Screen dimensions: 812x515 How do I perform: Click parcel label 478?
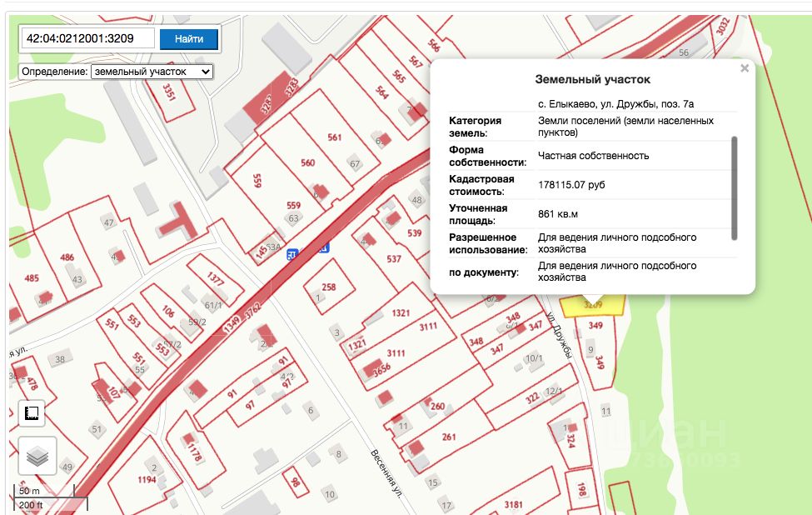click(x=32, y=383)
